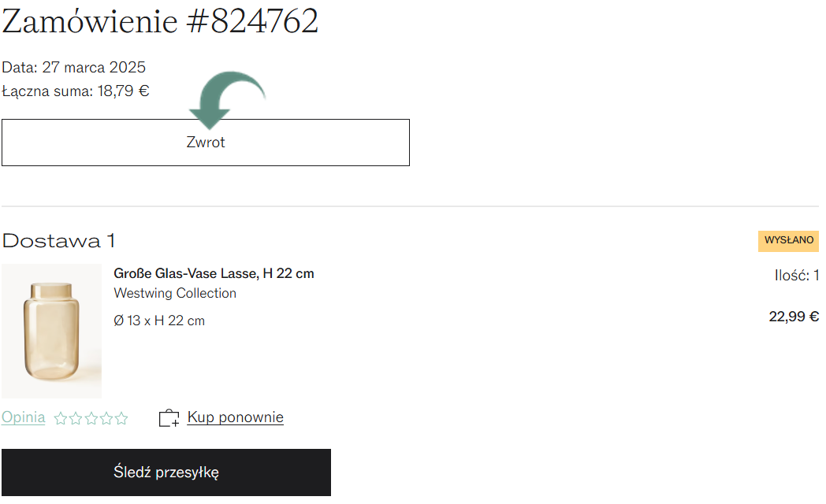Select the third rating star
The height and width of the screenshot is (504, 826).
91,419
